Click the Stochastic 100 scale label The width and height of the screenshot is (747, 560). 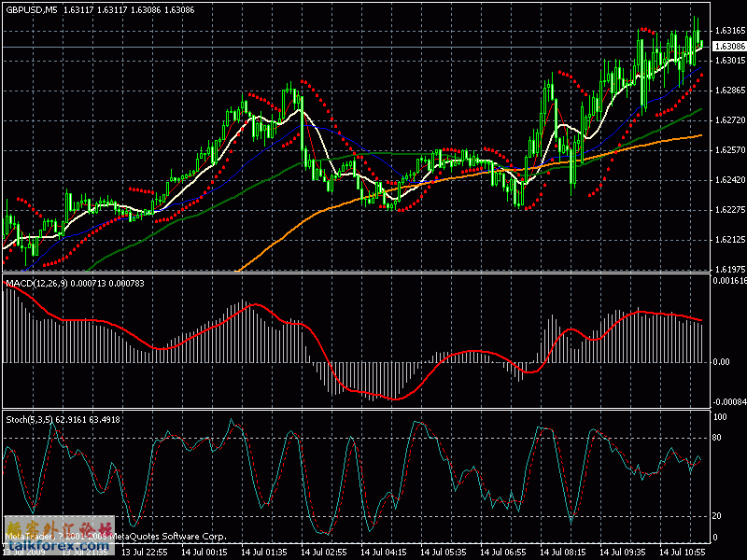720,417
